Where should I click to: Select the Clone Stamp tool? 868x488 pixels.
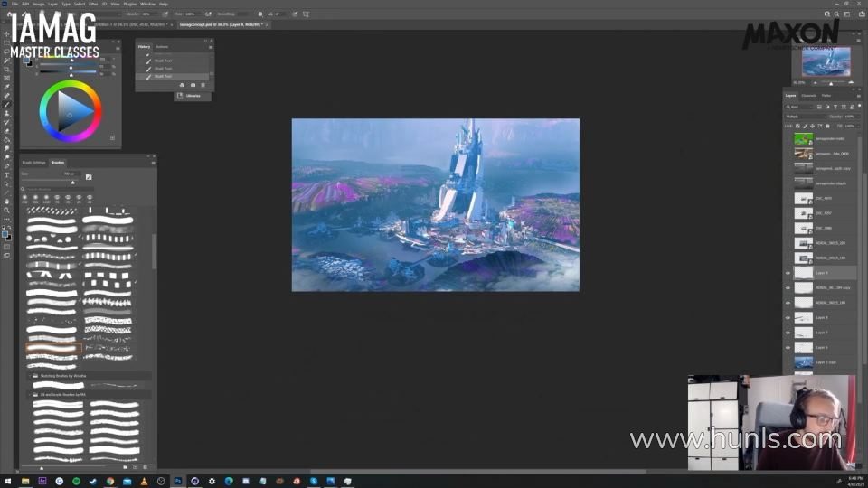point(6,114)
